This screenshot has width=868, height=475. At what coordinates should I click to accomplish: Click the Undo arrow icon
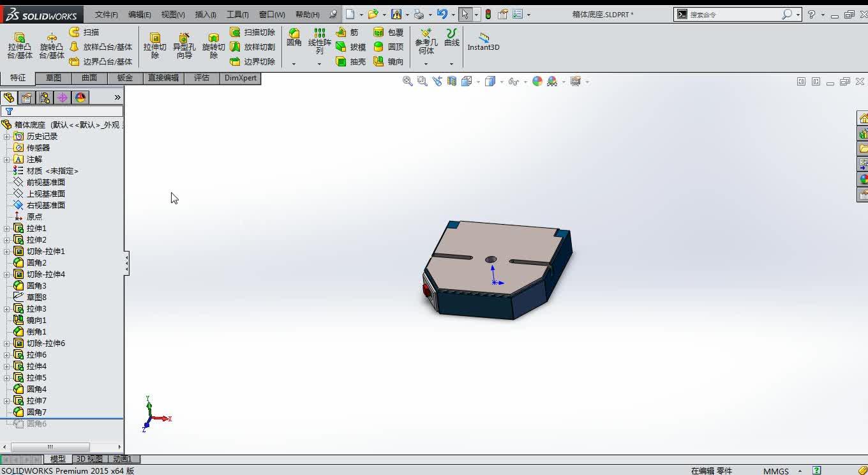(442, 14)
